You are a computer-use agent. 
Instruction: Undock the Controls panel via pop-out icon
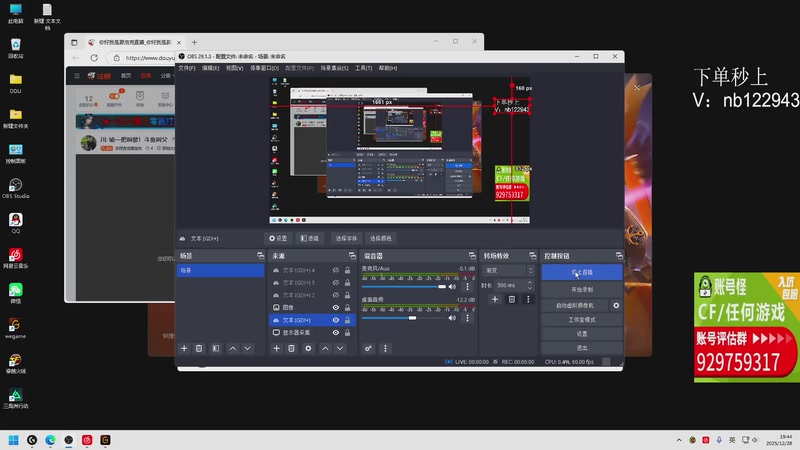point(619,256)
